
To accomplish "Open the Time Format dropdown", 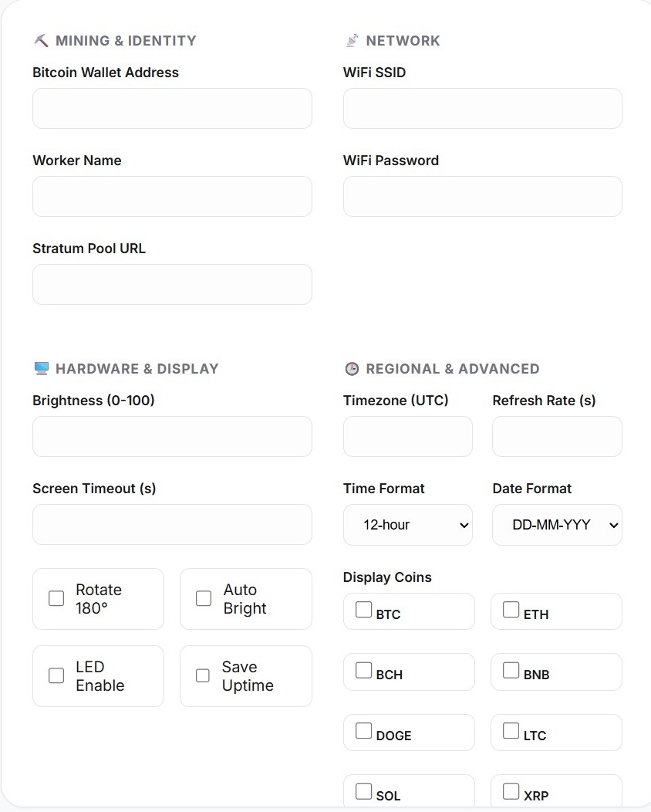I will (x=407, y=525).
